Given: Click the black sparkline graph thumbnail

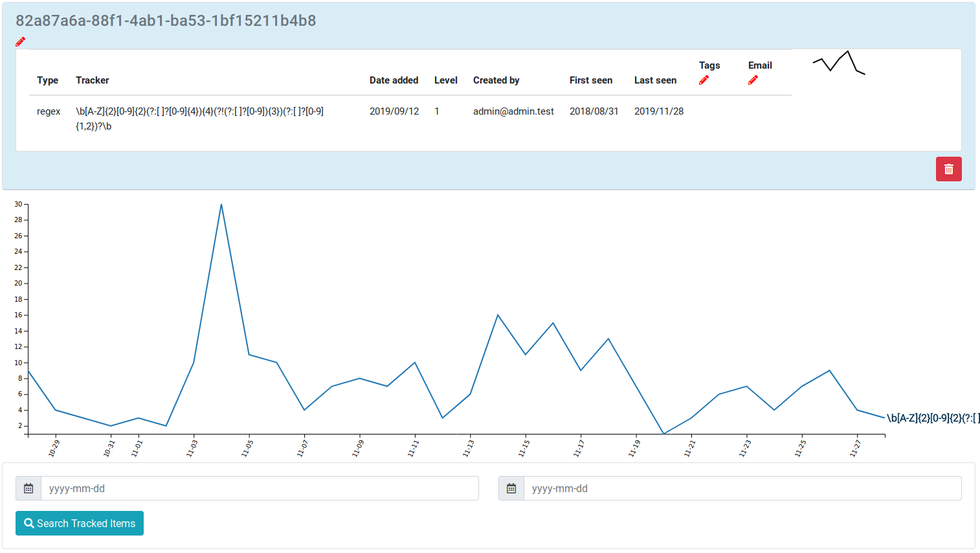Looking at the screenshot, I should pos(839,63).
